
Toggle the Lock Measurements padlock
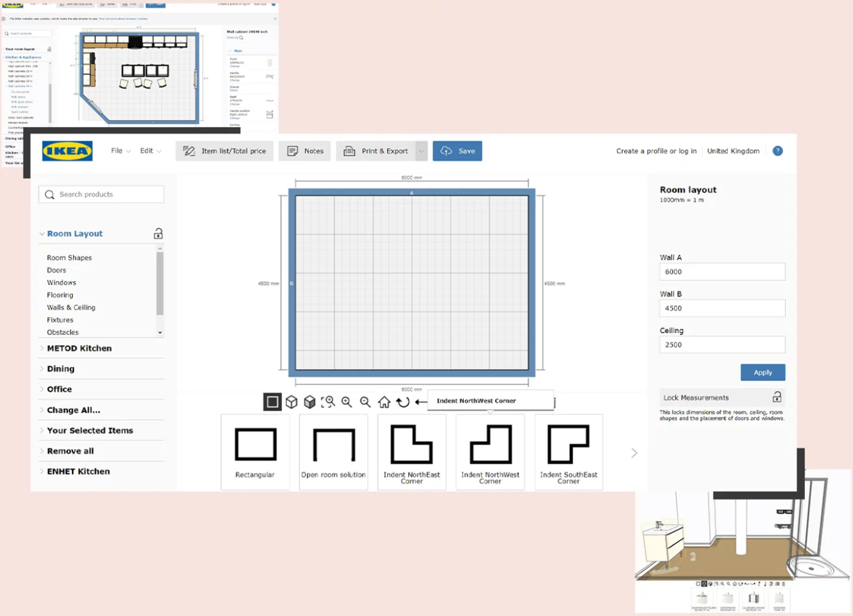coord(777,398)
